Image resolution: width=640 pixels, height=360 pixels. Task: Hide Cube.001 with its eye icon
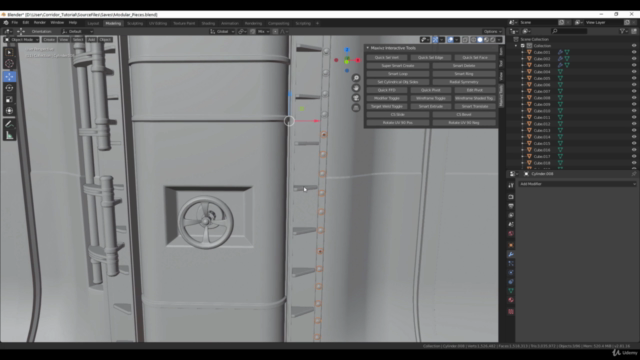(x=634, y=52)
